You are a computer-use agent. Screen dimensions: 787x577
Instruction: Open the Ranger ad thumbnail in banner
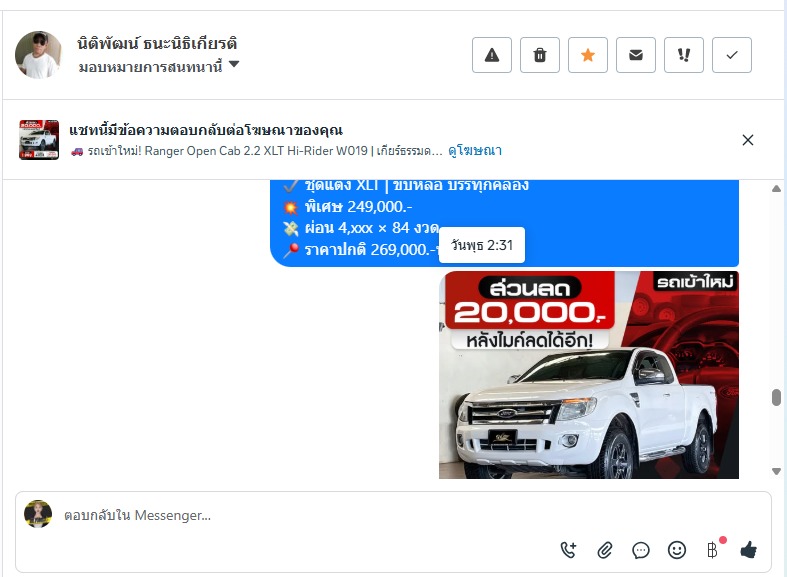click(x=39, y=140)
